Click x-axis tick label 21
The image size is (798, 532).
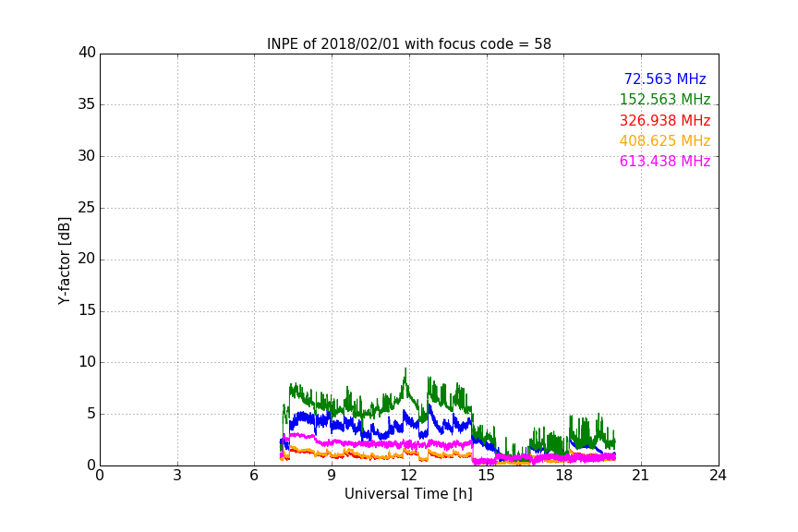click(641, 476)
